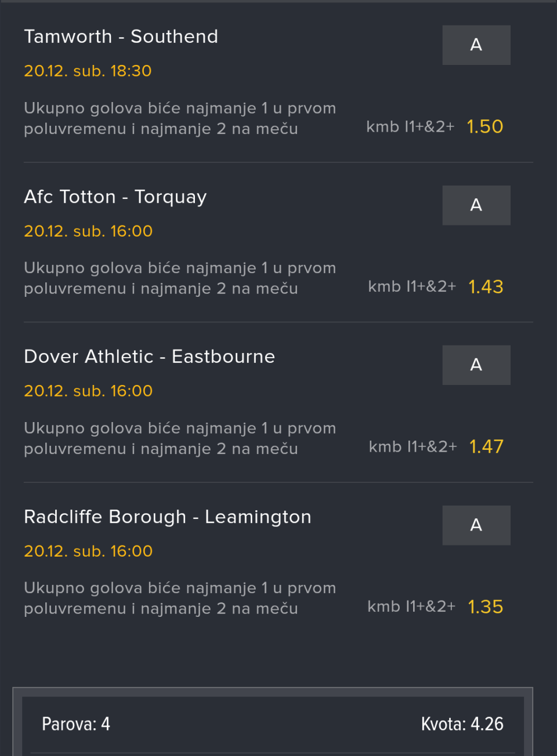Select the A button for Radcliffe Borough - Leamington
The height and width of the screenshot is (756, 557).
click(476, 525)
